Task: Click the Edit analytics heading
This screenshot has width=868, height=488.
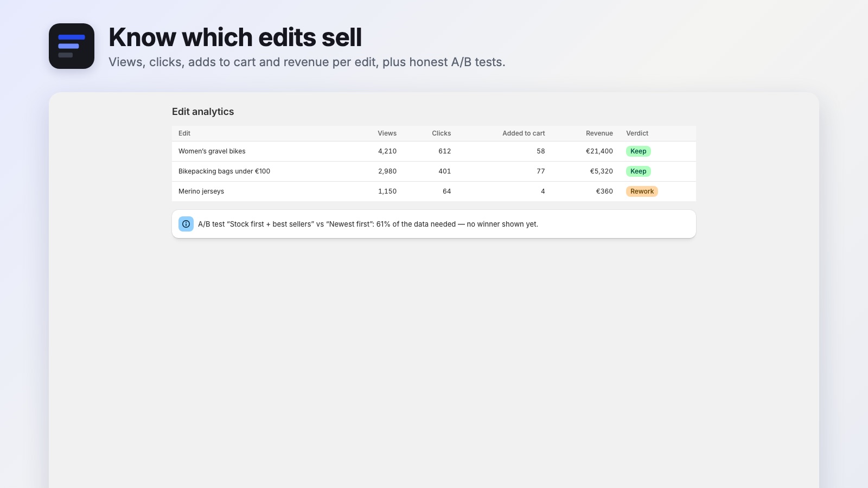Action: tap(203, 112)
